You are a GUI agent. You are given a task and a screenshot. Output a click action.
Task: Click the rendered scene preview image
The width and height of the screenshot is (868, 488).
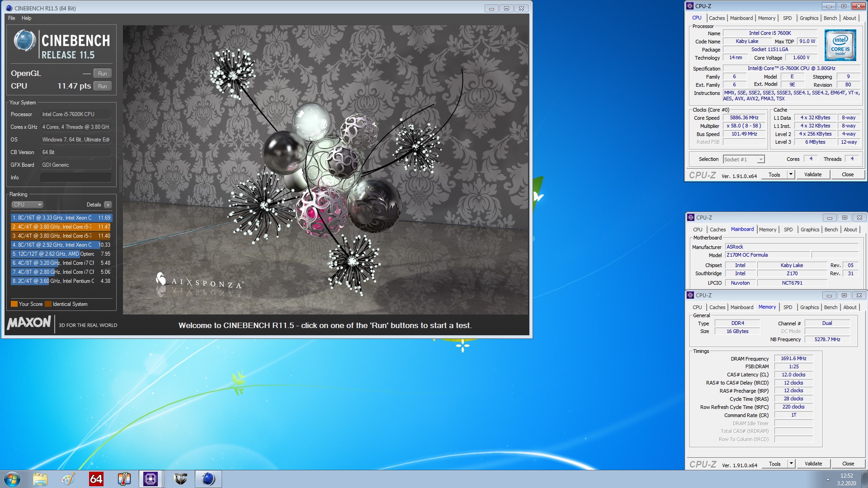[x=325, y=170]
